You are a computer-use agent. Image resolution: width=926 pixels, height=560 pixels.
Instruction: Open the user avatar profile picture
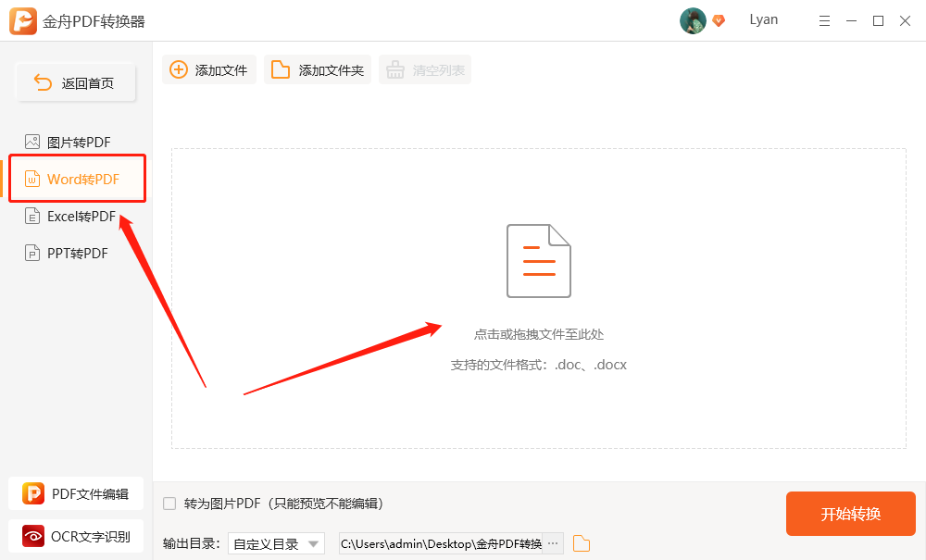pyautogui.click(x=693, y=21)
